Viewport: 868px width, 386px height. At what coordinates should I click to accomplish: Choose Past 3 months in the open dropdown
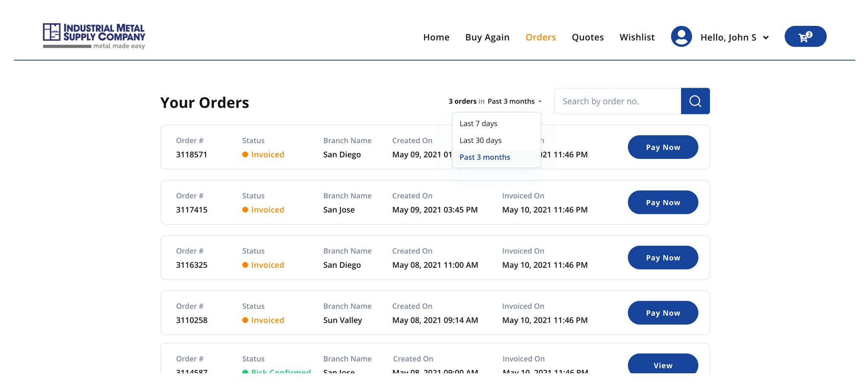click(484, 157)
